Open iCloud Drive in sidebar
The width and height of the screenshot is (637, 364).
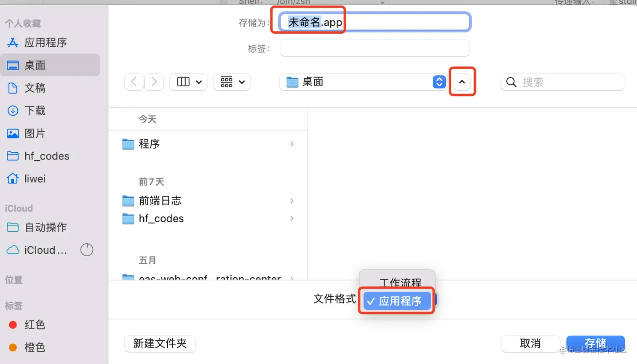tap(37, 250)
